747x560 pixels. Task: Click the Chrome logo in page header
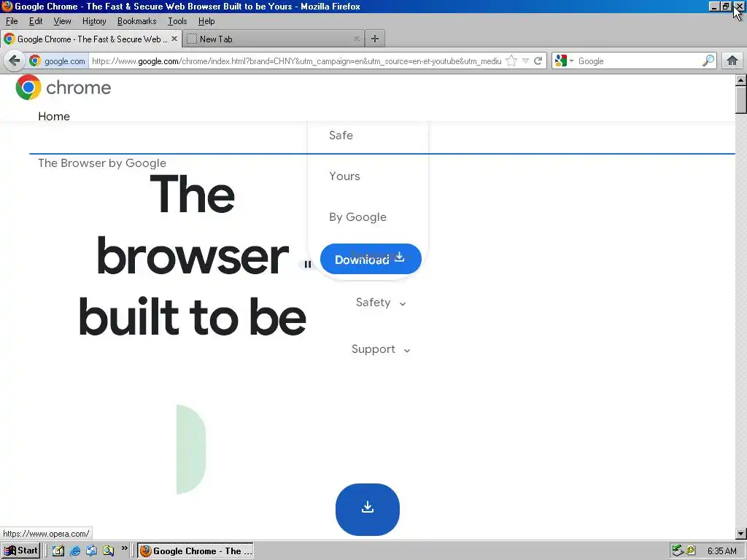point(63,87)
